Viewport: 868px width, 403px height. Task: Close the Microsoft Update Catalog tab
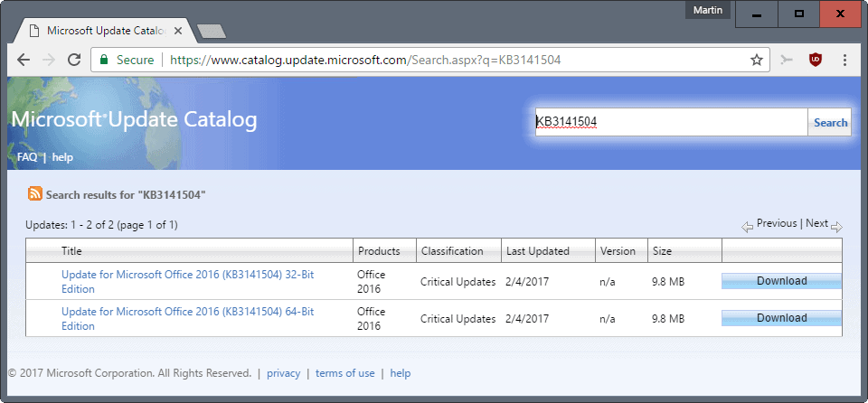(178, 31)
